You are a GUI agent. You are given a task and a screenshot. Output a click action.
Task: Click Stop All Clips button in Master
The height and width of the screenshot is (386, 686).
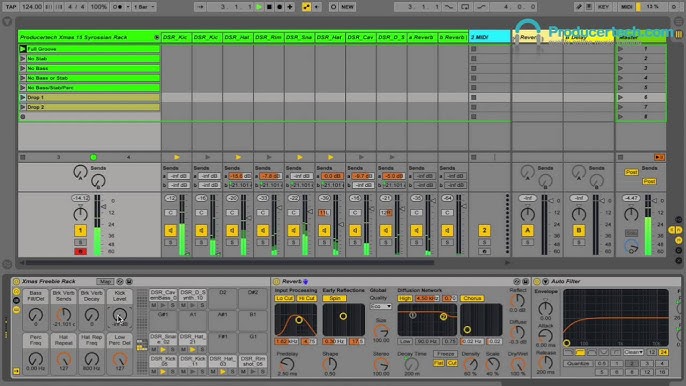[620, 157]
